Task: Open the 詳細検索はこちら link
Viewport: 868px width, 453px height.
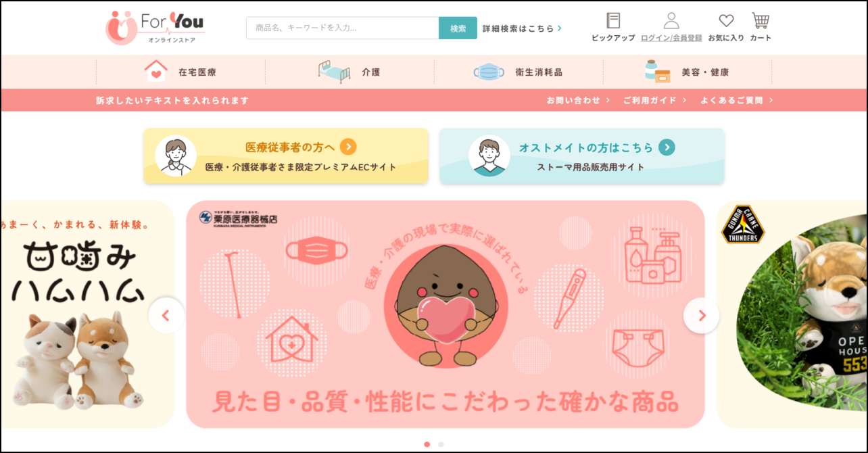Action: coord(522,28)
